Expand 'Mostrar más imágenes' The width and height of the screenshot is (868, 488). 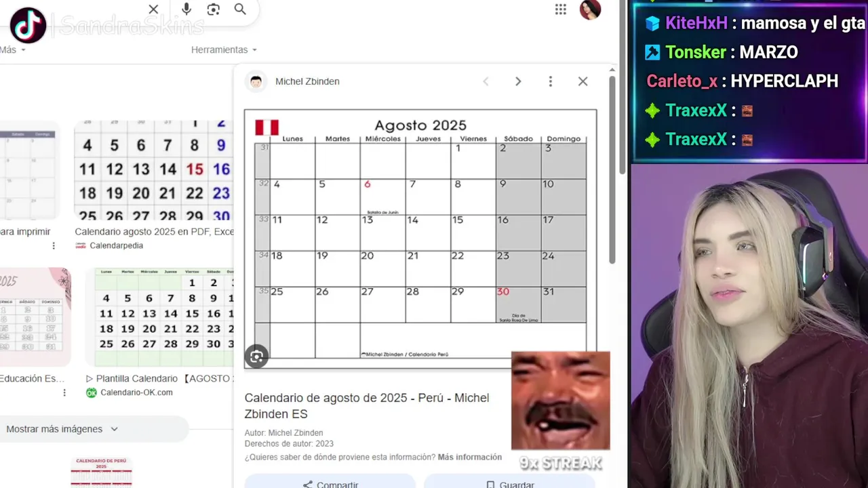(62, 429)
